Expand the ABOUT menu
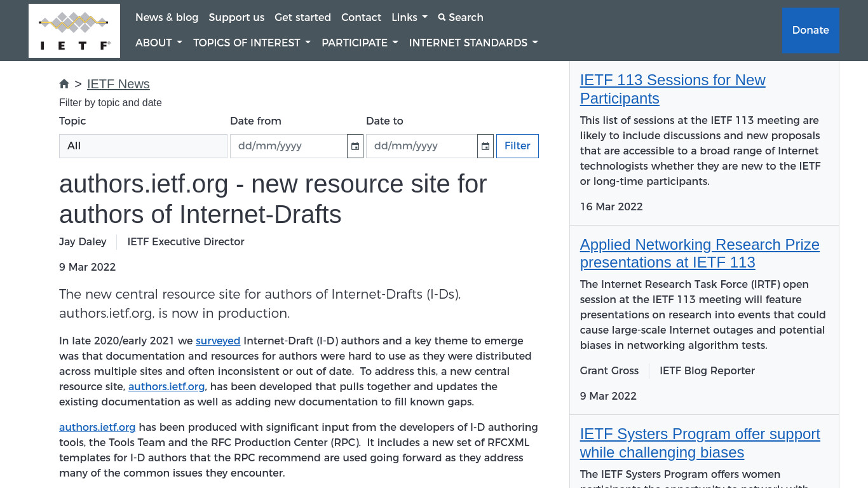Screen dimensions: 868x488 tap(159, 43)
